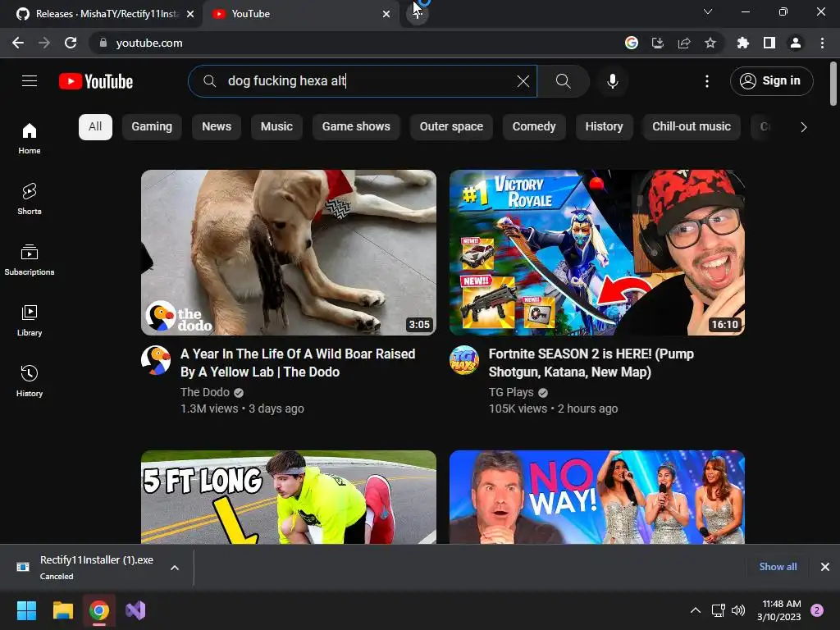840x630 pixels.
Task: Close the downloads bar
Action: click(x=825, y=567)
